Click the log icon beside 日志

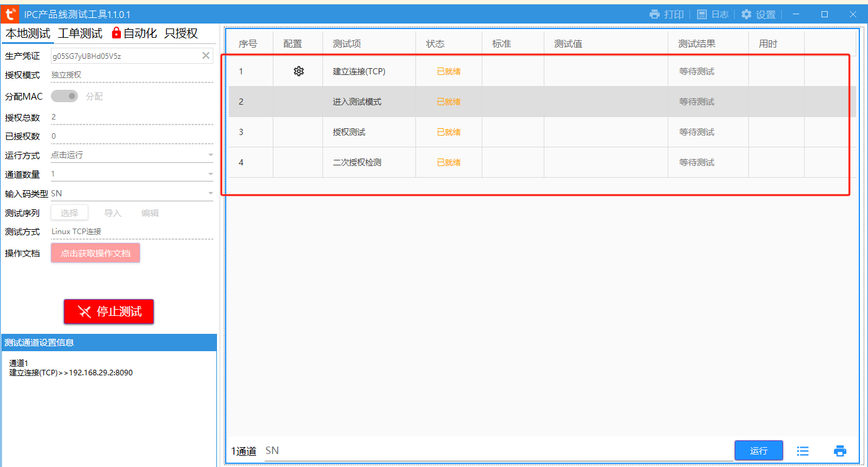pos(702,14)
